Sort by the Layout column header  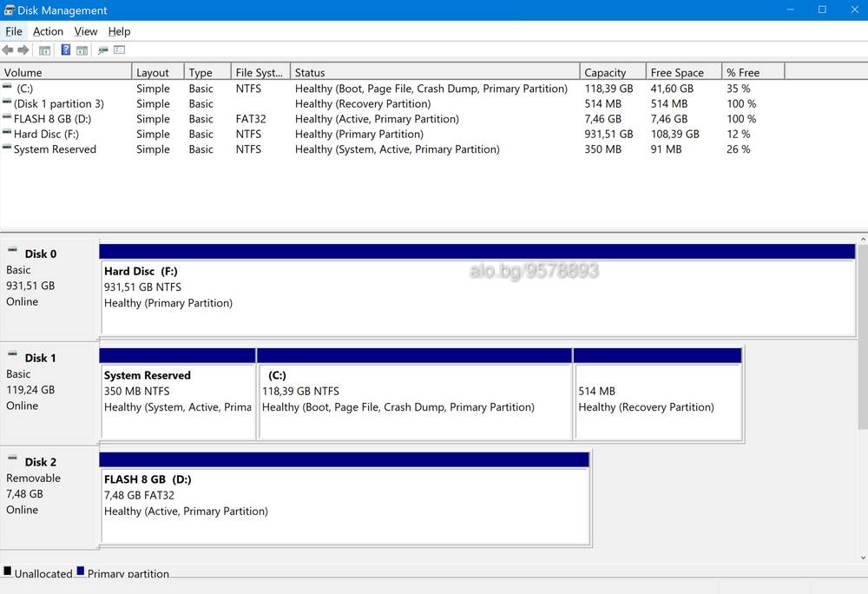click(x=158, y=72)
